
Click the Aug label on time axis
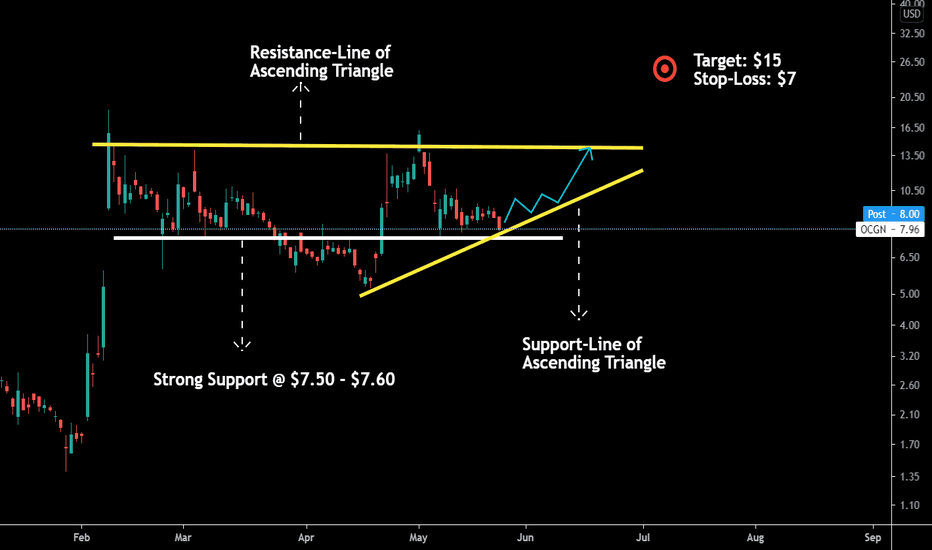755,538
